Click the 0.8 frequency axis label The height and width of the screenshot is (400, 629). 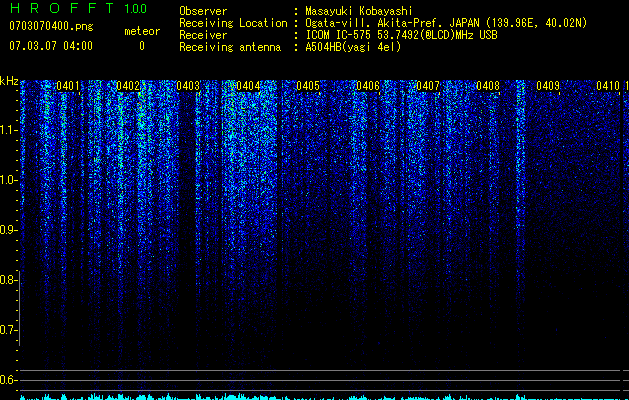[8, 280]
